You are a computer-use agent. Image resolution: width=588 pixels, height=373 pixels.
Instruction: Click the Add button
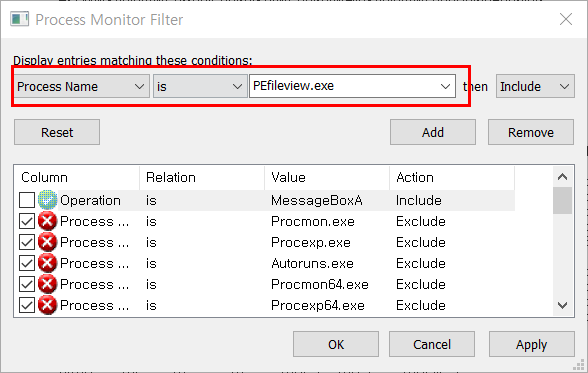(433, 132)
